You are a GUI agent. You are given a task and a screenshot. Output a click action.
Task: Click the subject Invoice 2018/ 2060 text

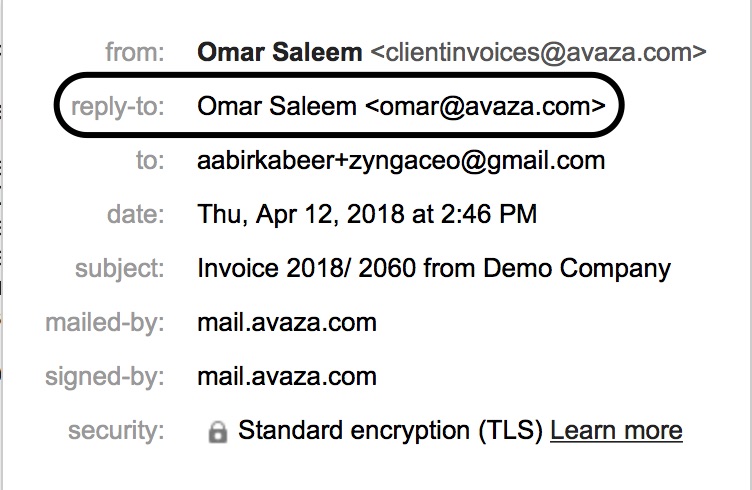tap(306, 268)
